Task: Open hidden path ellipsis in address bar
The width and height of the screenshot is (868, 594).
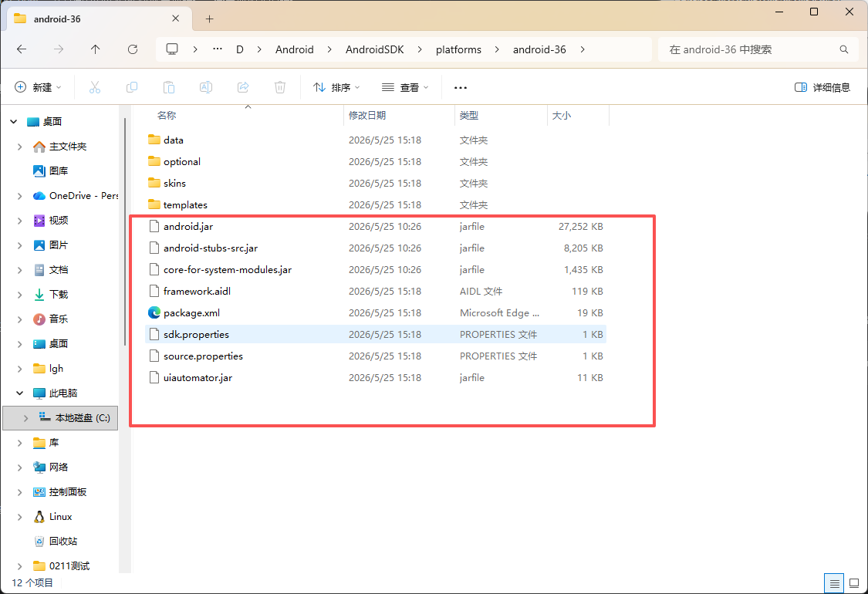Action: tap(218, 49)
